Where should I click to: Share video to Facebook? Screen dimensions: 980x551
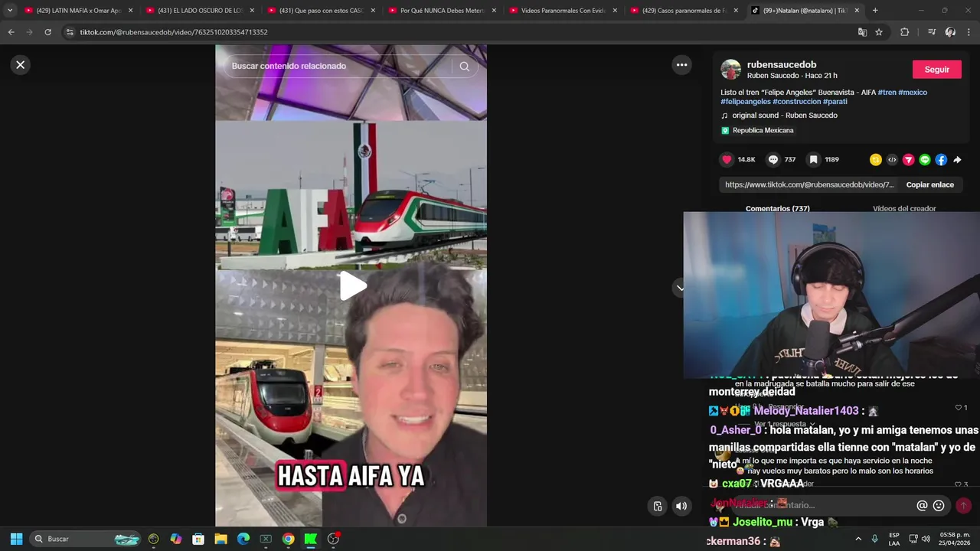point(941,159)
